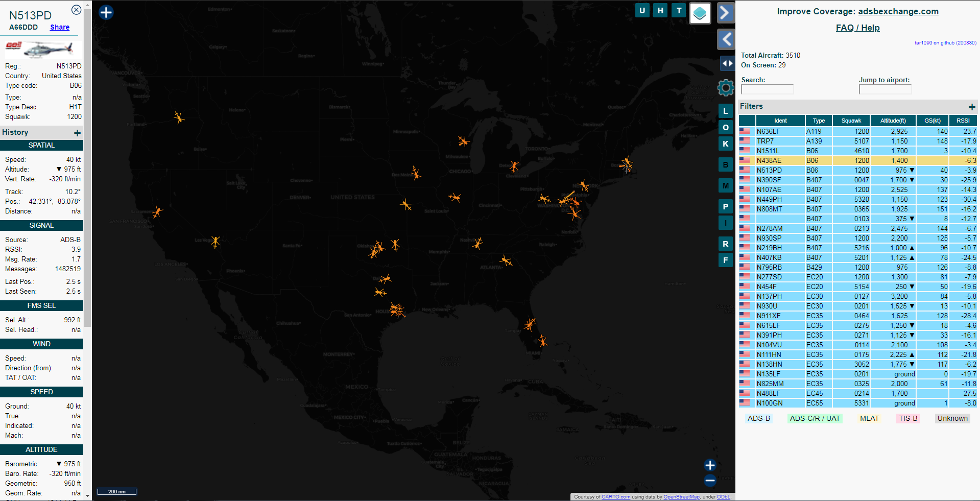Image resolution: width=980 pixels, height=501 pixels.
Task: Click the MLAT legend swatch
Action: pyautogui.click(x=870, y=418)
